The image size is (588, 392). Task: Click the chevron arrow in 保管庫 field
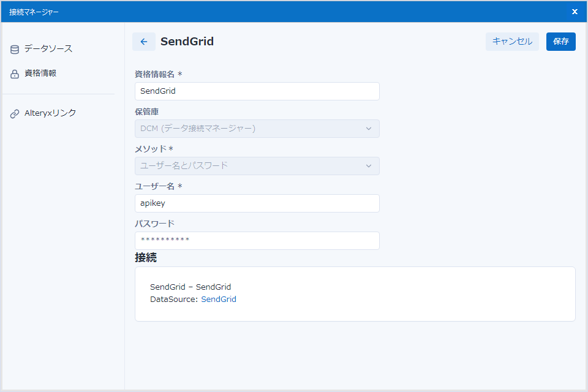pos(369,129)
